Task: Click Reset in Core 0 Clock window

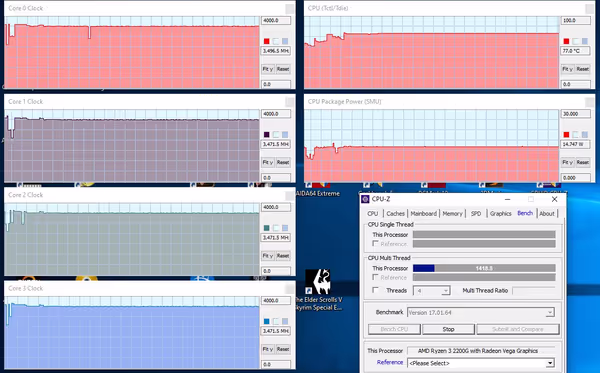Action: click(x=283, y=69)
